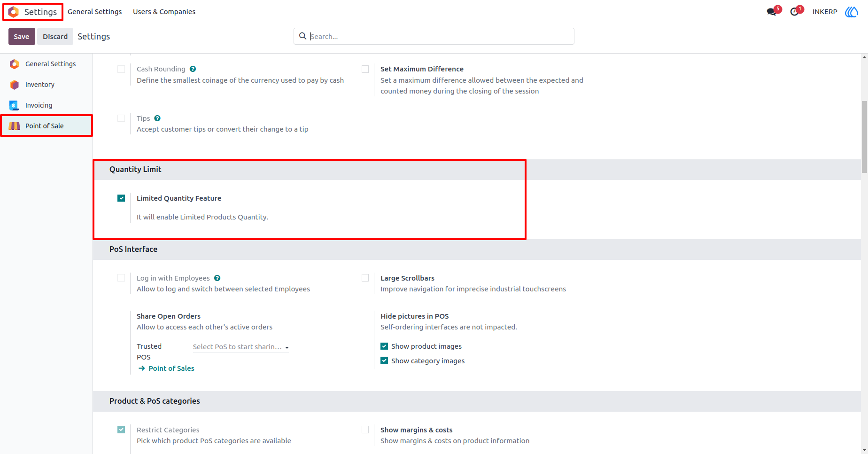Select Inventory in the settings sidebar
Viewport: 868px width, 454px height.
(46, 85)
